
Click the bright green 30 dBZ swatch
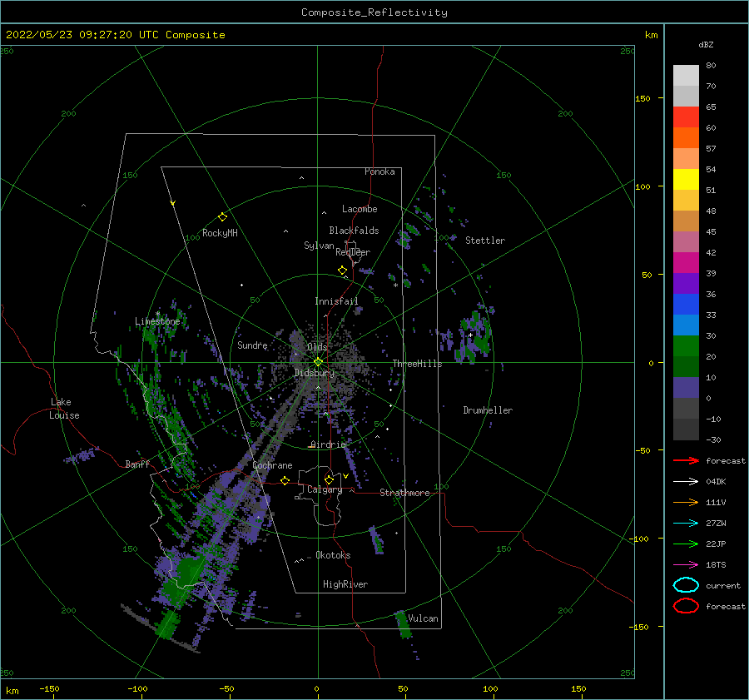pyautogui.click(x=686, y=345)
